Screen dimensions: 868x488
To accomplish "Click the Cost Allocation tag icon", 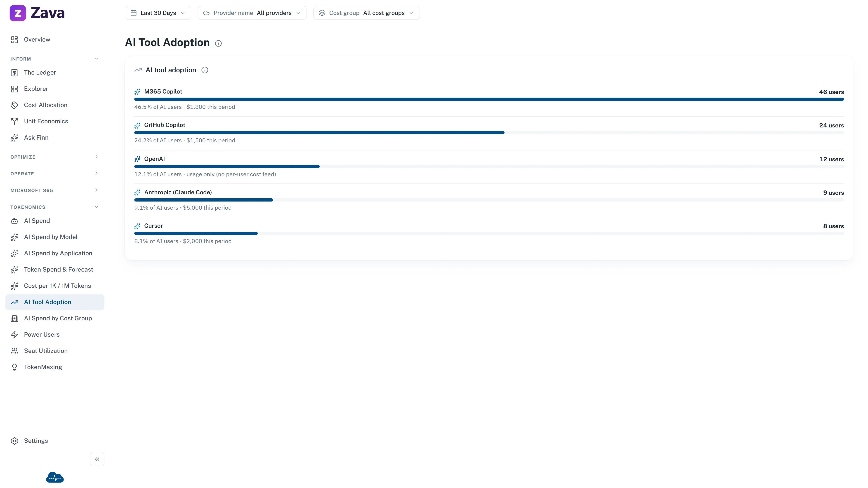I will point(14,105).
